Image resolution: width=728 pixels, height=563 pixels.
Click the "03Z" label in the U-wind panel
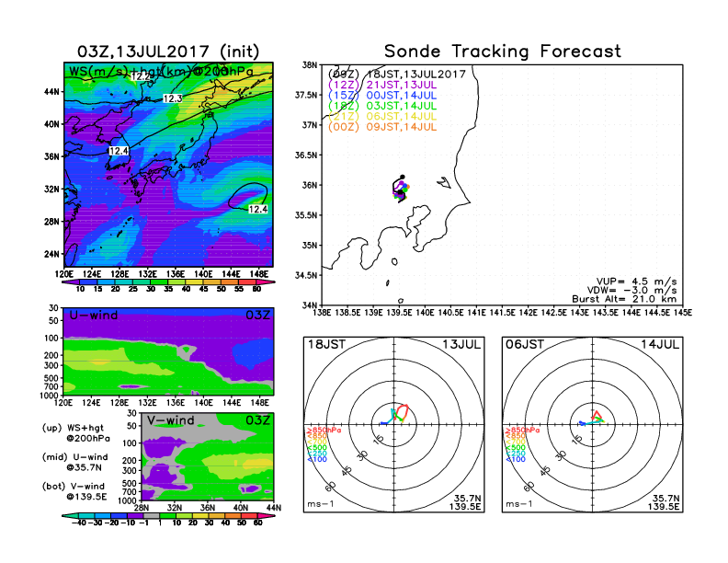point(257,316)
